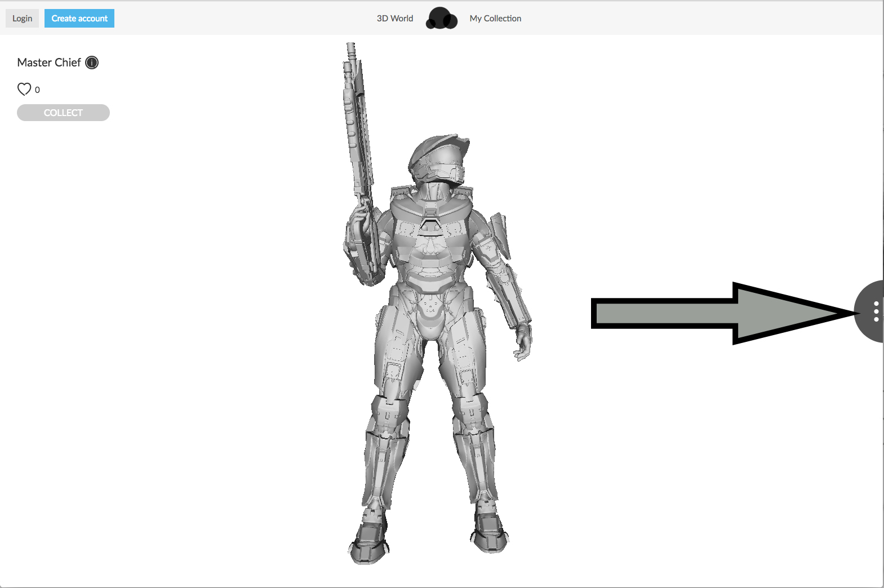Click the Create account button

(x=79, y=19)
